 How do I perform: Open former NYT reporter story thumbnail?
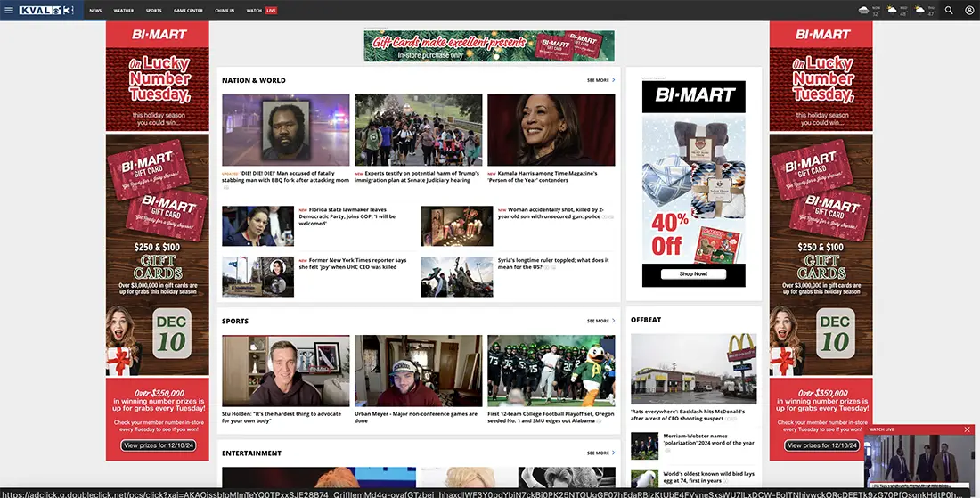click(x=257, y=277)
